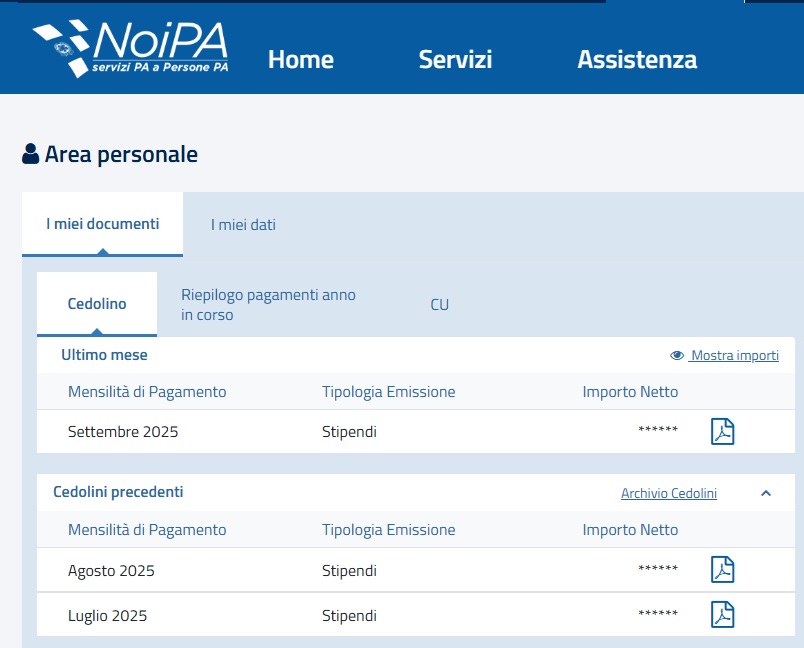Open the Servizi menu
804x648 pixels.
(x=455, y=59)
